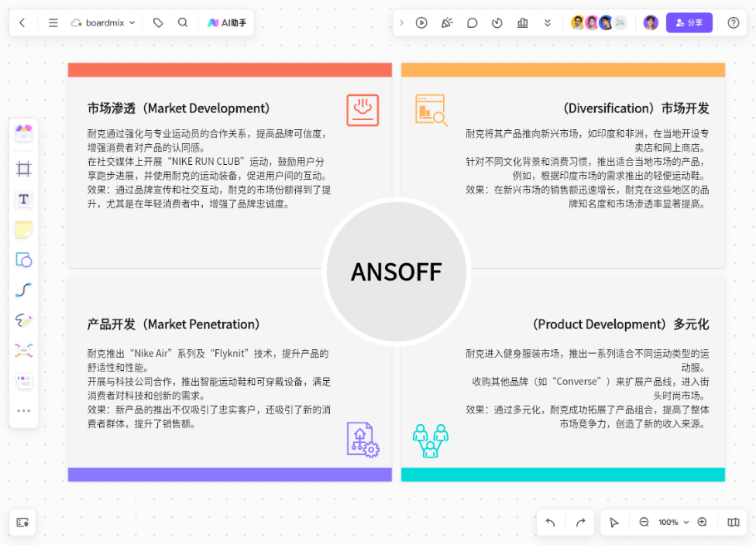Select the sticky note tool
This screenshot has width=756, height=545.
[23, 229]
